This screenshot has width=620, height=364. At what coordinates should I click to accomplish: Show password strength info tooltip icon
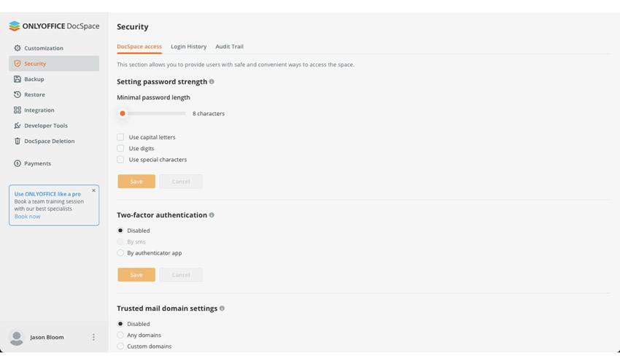pos(212,82)
